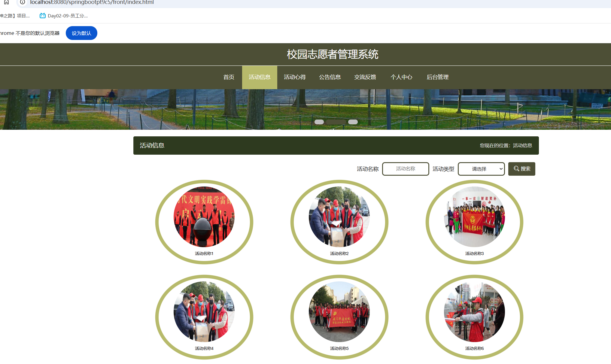Click the magnifier search button 搜索
The height and width of the screenshot is (364, 611).
pyautogui.click(x=521, y=169)
